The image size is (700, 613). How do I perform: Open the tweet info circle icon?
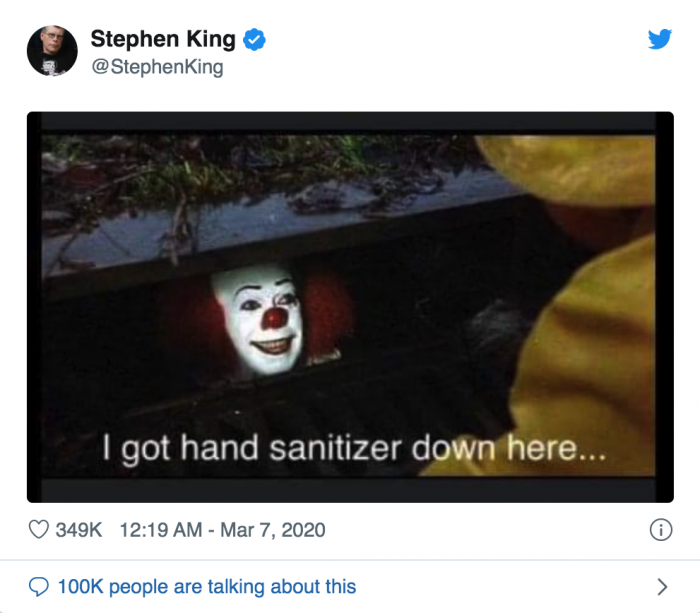(660, 530)
